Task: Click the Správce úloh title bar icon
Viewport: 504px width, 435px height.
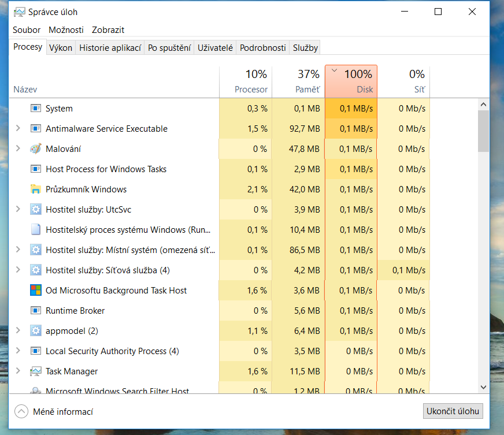Action: click(x=19, y=12)
